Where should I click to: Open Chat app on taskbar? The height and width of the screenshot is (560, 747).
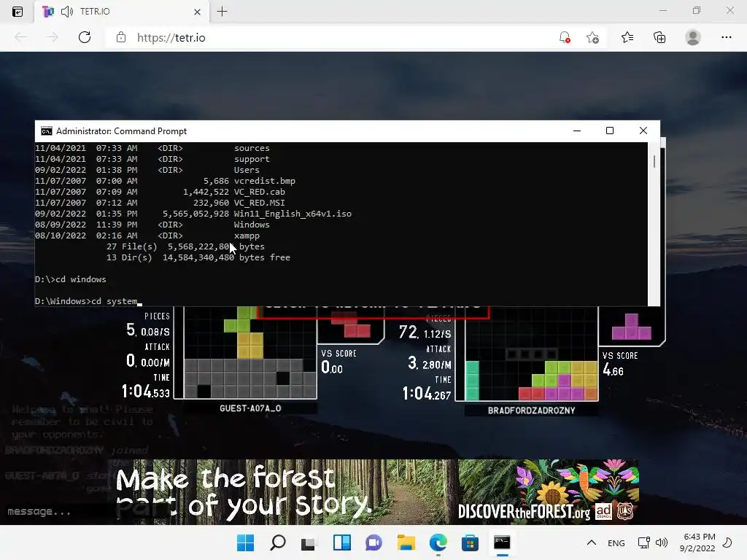[373, 542]
